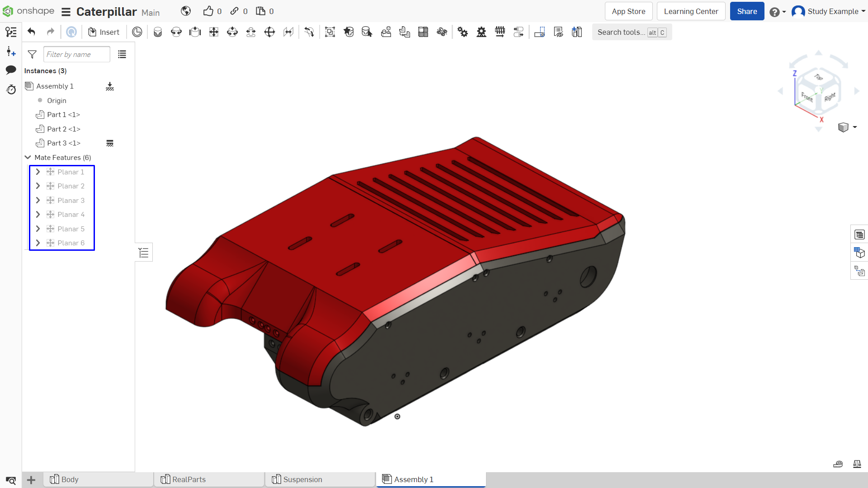Expand the Planar 3 mate

tap(38, 200)
